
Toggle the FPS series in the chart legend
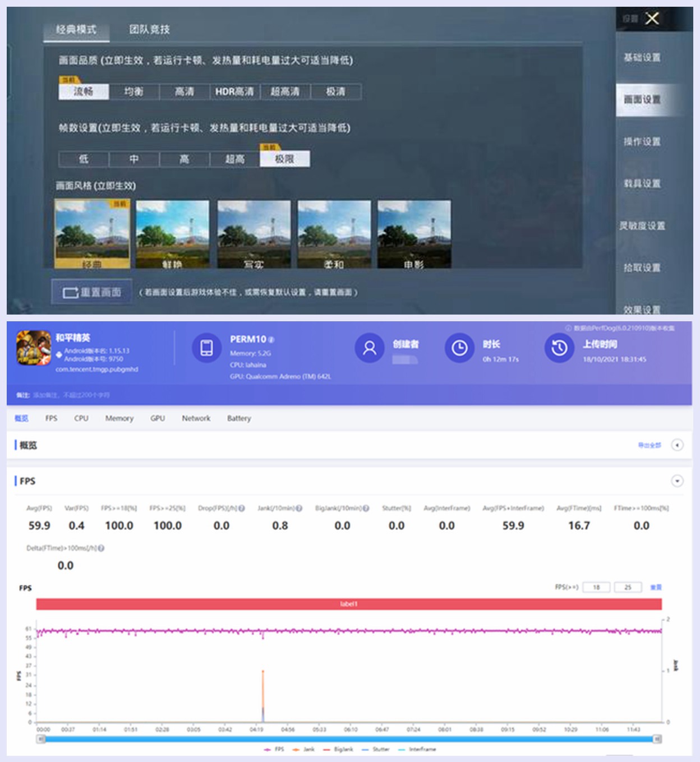[x=274, y=749]
